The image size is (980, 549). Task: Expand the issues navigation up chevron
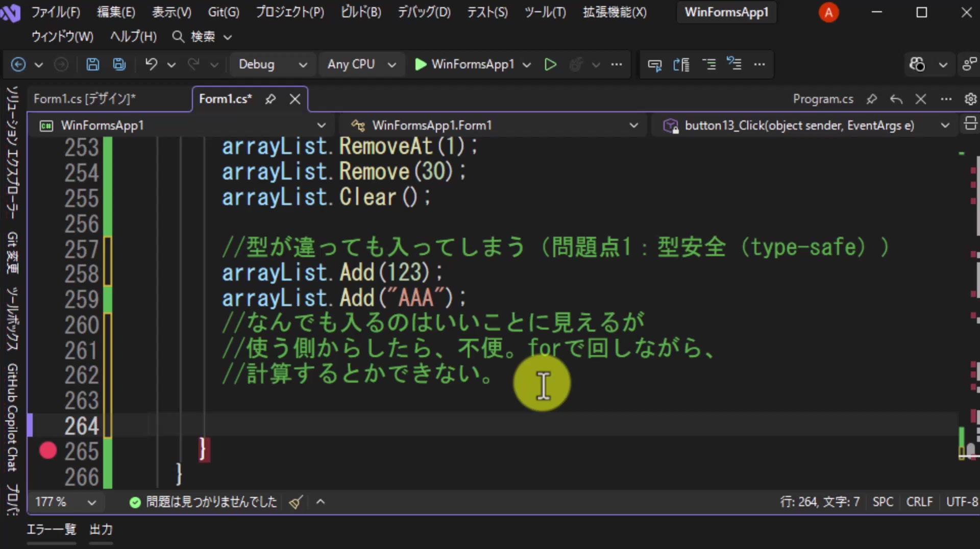click(321, 502)
